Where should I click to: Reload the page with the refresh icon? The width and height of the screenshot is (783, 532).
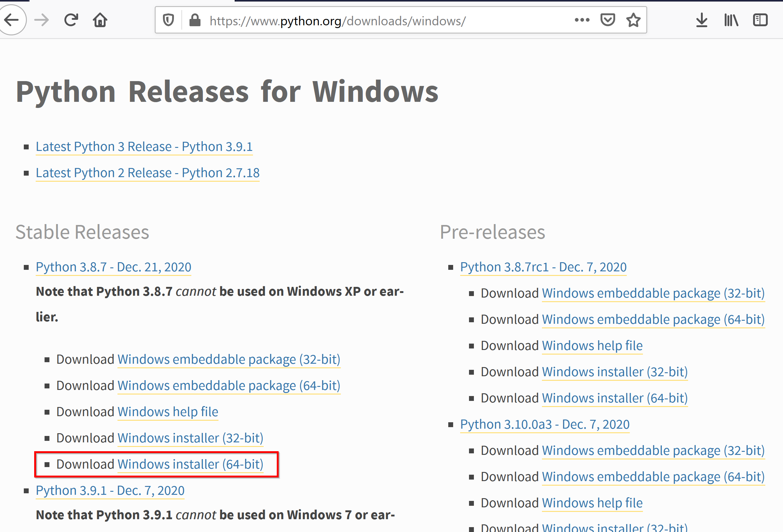pyautogui.click(x=71, y=20)
